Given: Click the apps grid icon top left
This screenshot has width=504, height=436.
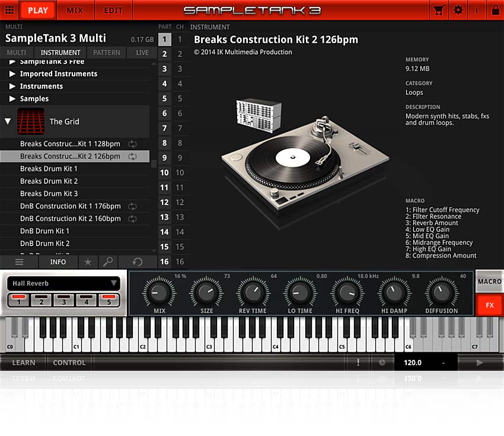Looking at the screenshot, I should (x=9, y=9).
